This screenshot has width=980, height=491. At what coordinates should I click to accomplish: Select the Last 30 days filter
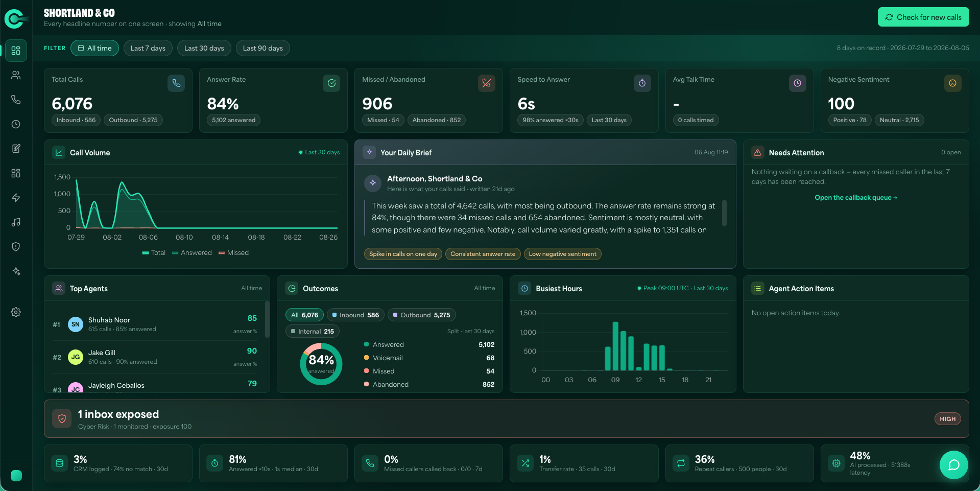[x=204, y=48]
